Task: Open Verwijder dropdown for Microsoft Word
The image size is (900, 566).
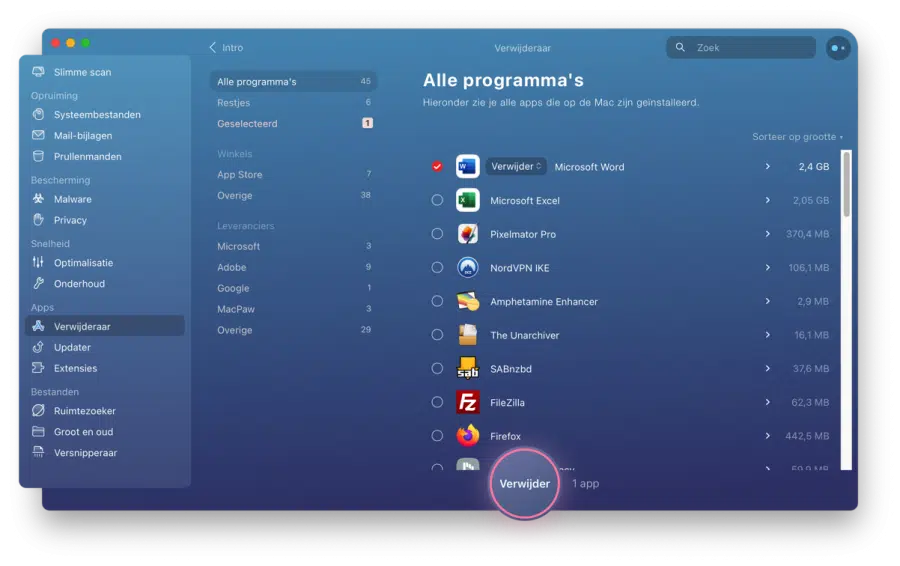Action: [x=515, y=166]
